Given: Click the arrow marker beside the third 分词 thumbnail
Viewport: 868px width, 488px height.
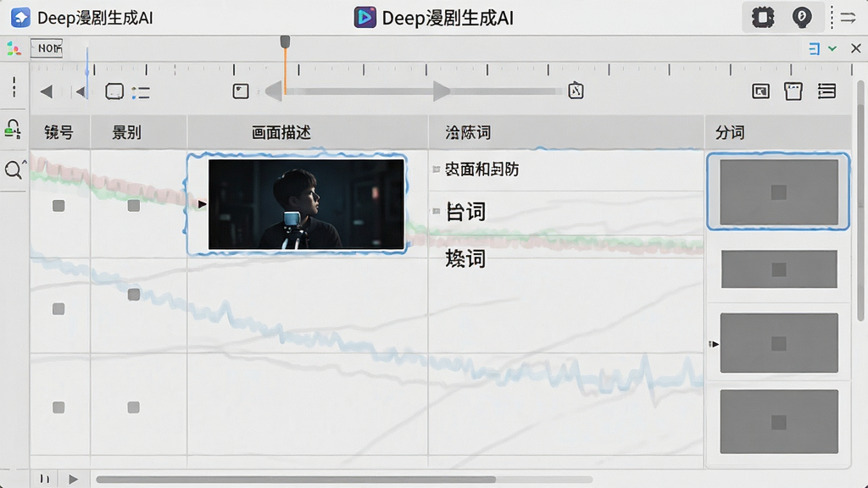Looking at the screenshot, I should click(x=714, y=344).
